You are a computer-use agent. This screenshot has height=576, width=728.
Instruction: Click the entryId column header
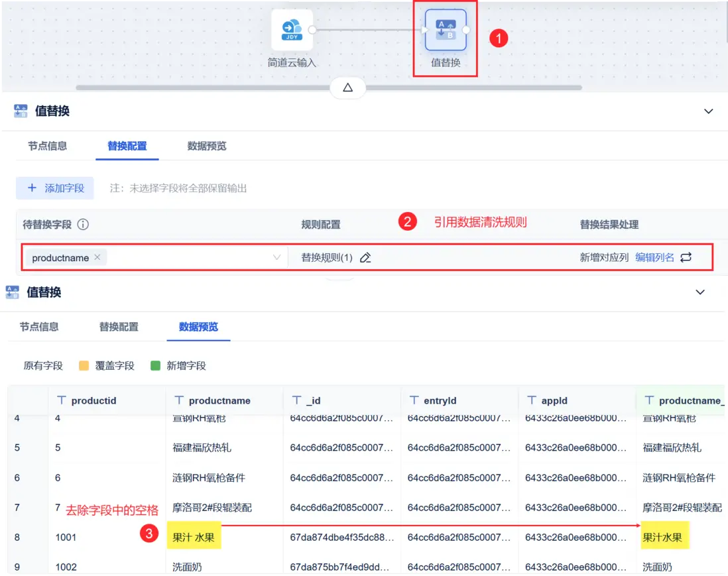tap(459, 400)
